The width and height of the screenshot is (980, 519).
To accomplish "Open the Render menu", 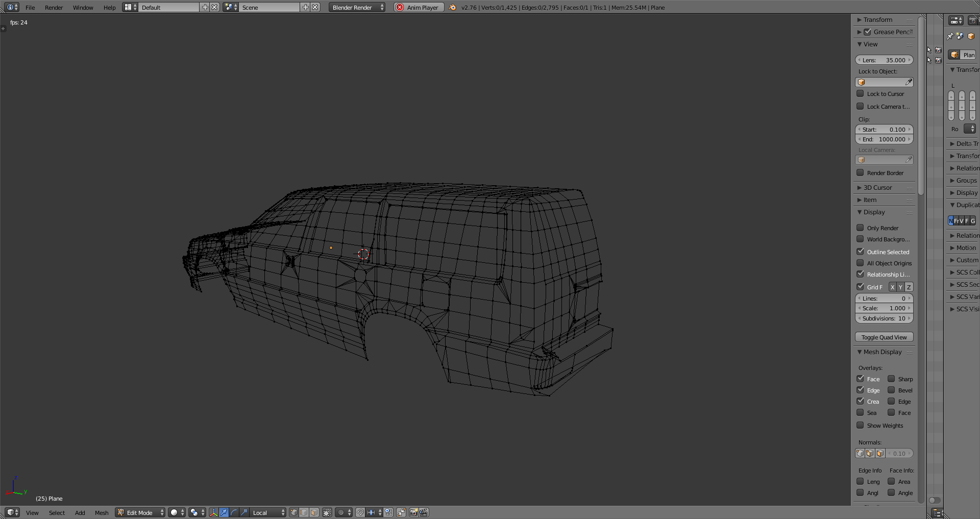I will point(54,8).
